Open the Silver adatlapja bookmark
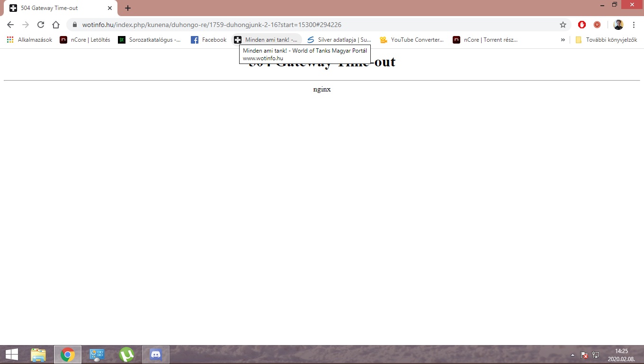Screen dimensions: 644x364 pos(339,40)
